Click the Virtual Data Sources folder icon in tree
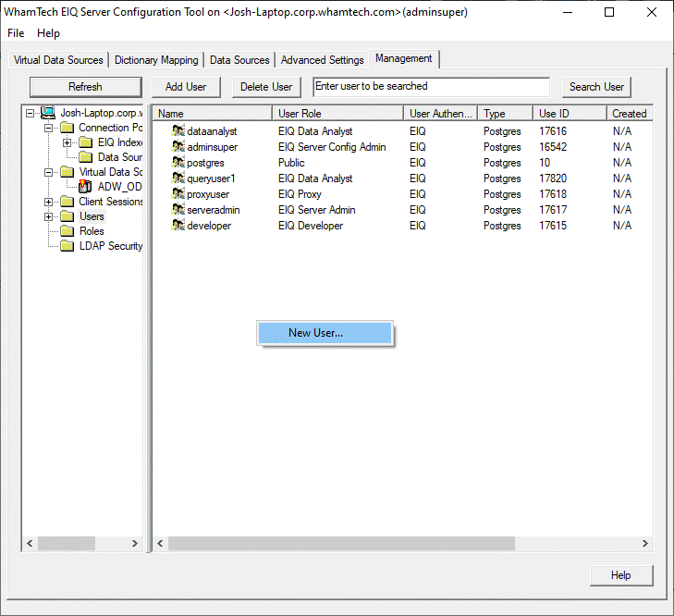Screen dimensions: 674x616 [x=67, y=172]
